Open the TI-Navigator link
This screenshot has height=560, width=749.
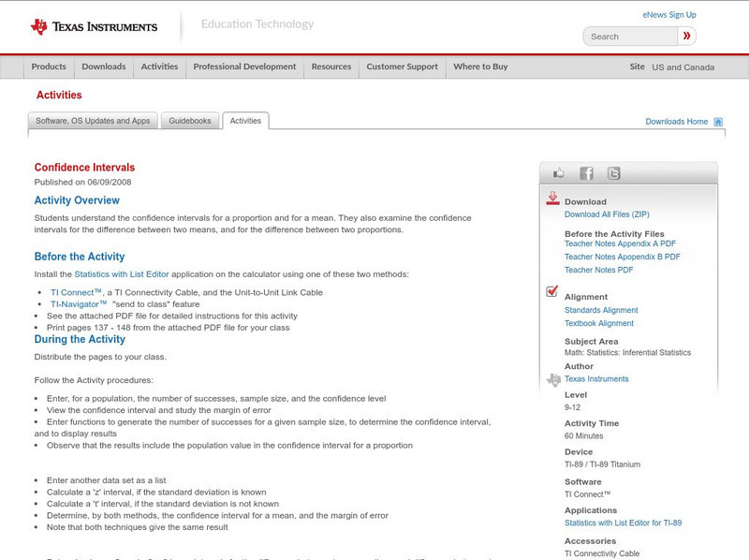[79, 304]
